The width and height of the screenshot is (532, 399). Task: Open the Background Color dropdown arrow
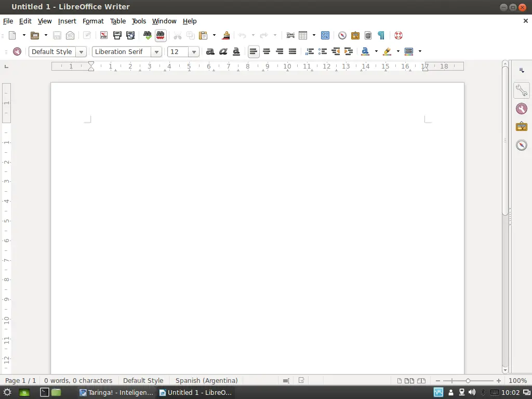pos(420,51)
